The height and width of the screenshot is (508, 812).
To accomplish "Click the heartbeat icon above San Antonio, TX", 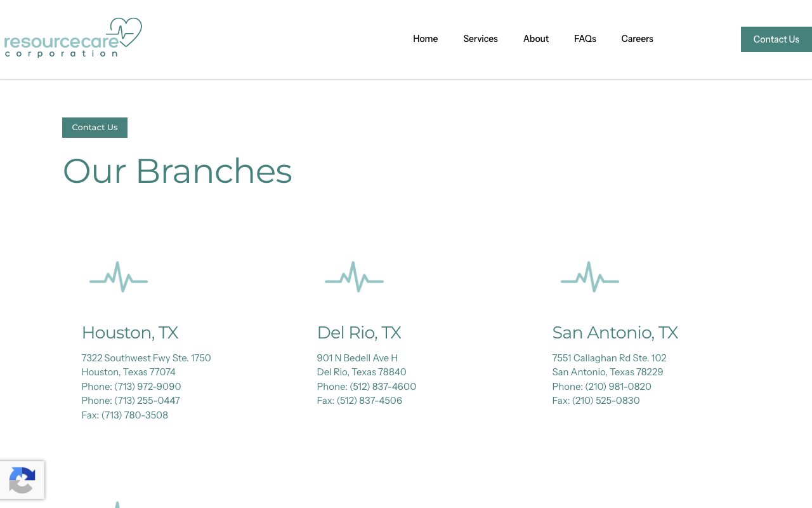I will coord(590,277).
